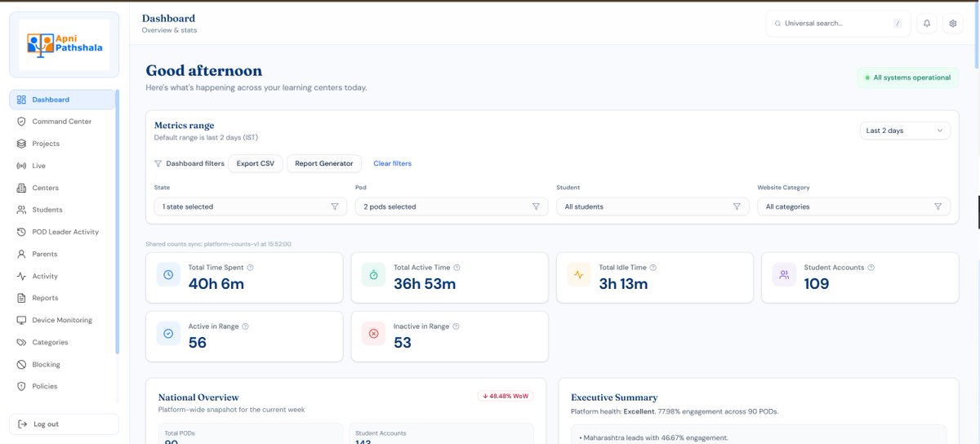The image size is (980, 444).
Task: Click the Dashboard grid icon in sidebar
Action: pyautogui.click(x=21, y=100)
